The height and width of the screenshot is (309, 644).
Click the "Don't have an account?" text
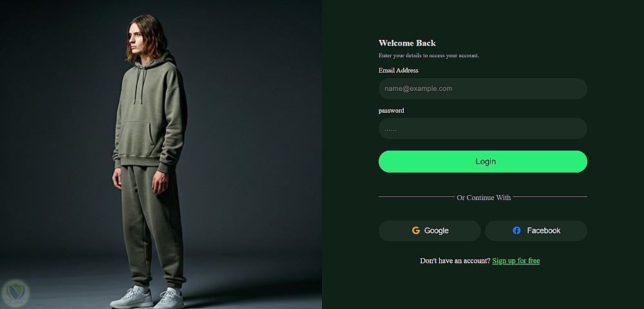455,261
